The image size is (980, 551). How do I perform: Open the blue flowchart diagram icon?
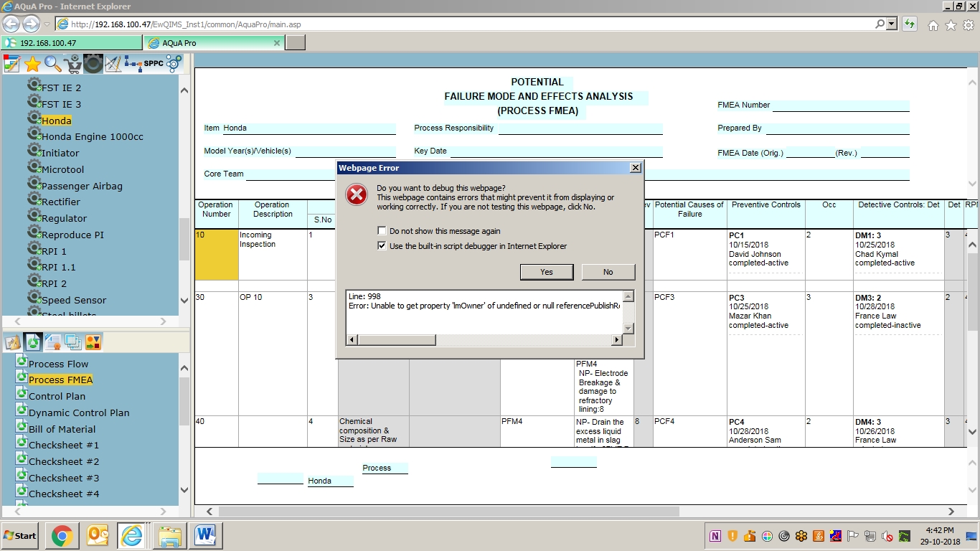[x=133, y=64]
